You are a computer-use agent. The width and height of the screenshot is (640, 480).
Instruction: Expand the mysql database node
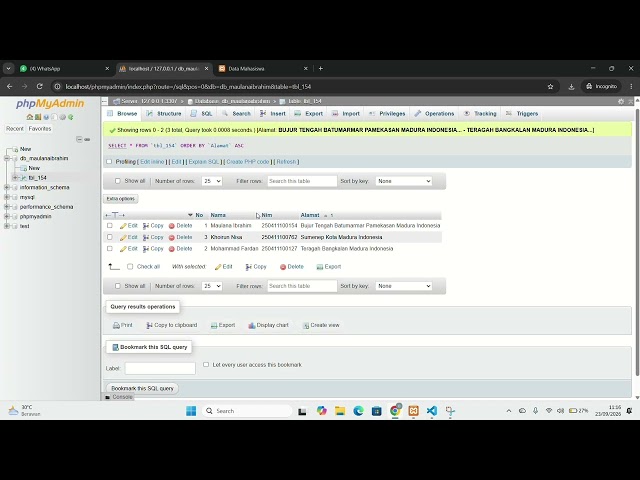(7, 197)
